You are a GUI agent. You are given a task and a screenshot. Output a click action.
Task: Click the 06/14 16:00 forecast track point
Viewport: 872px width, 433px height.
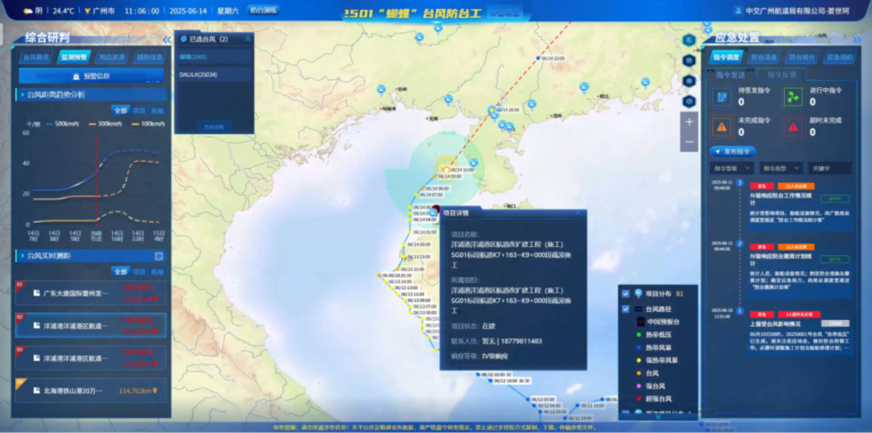(492, 111)
